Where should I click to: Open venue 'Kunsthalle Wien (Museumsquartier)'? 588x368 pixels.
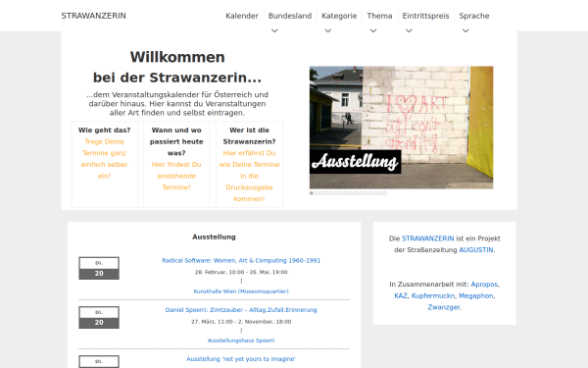(x=241, y=291)
